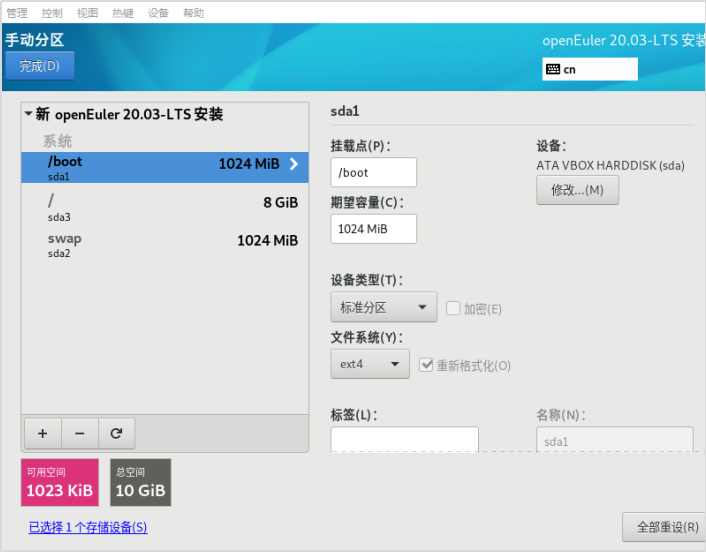Click the 修改...(M) modify device button
Screen dimensions: 706x552
[577, 190]
